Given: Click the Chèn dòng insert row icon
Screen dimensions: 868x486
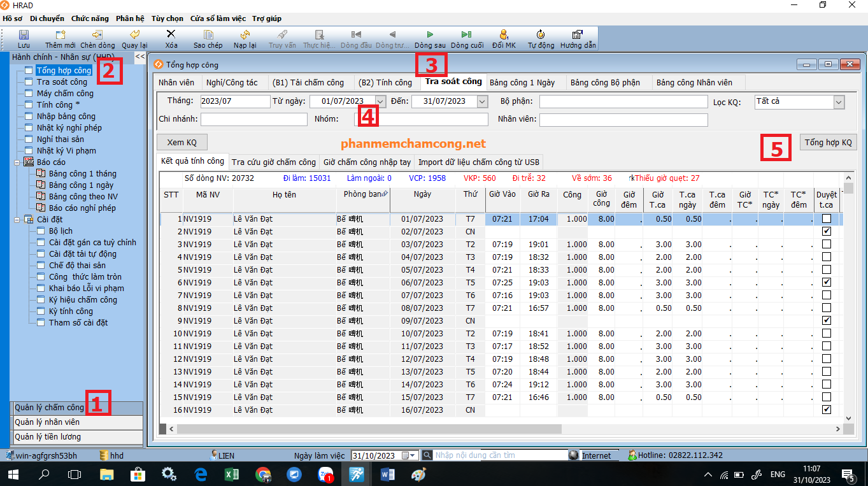Looking at the screenshot, I should tap(97, 35).
